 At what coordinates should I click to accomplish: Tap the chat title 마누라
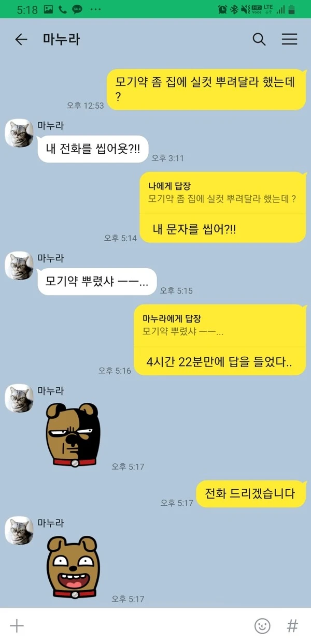coord(62,39)
